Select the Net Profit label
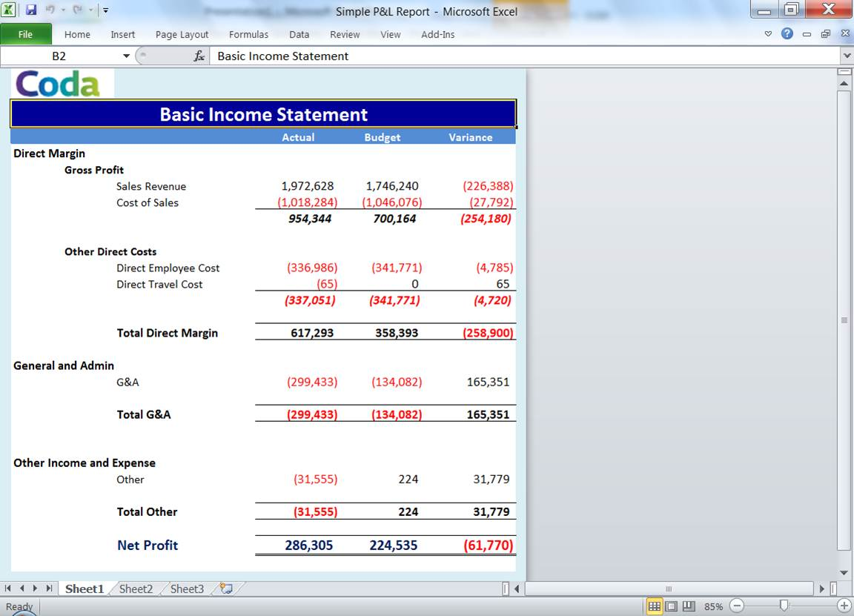Viewport: 854px width, 616px height. pos(148,545)
